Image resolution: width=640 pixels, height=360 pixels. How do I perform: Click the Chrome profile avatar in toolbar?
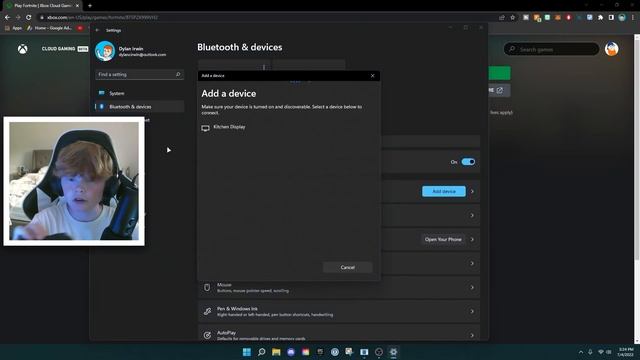click(x=622, y=18)
